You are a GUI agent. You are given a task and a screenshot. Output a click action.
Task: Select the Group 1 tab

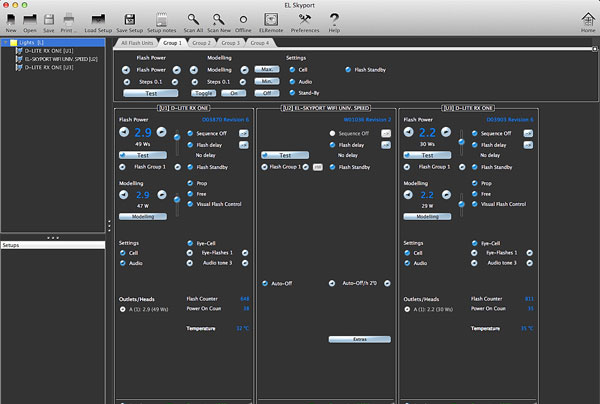pyautogui.click(x=173, y=43)
